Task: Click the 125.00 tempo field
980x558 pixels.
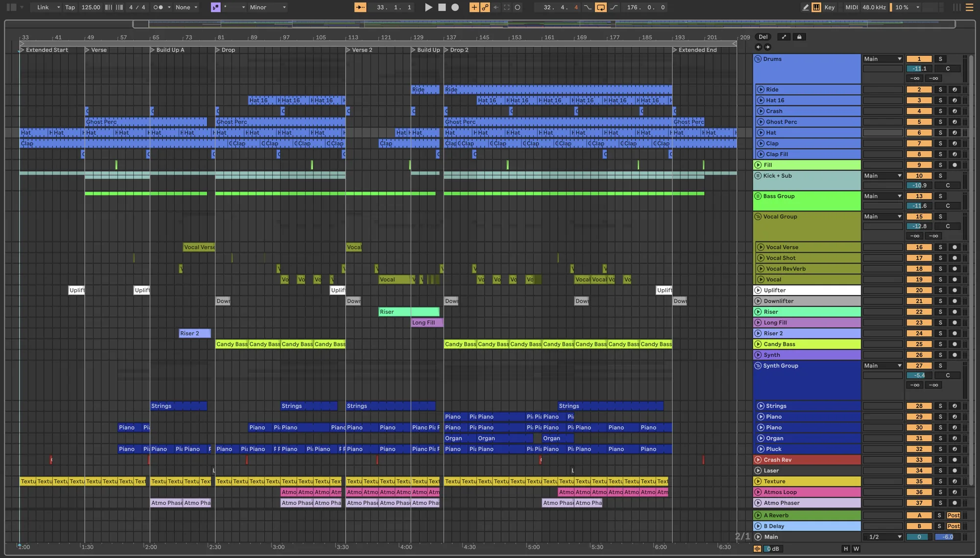Action: pyautogui.click(x=91, y=7)
